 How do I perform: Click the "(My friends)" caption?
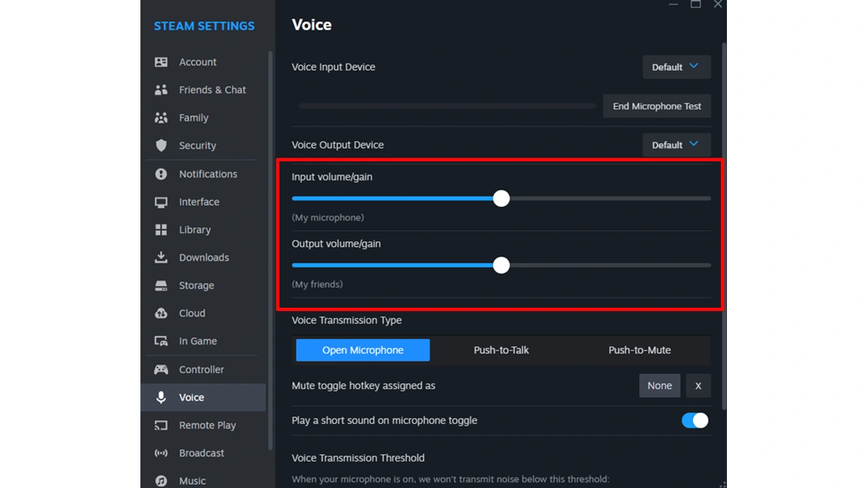click(x=317, y=284)
